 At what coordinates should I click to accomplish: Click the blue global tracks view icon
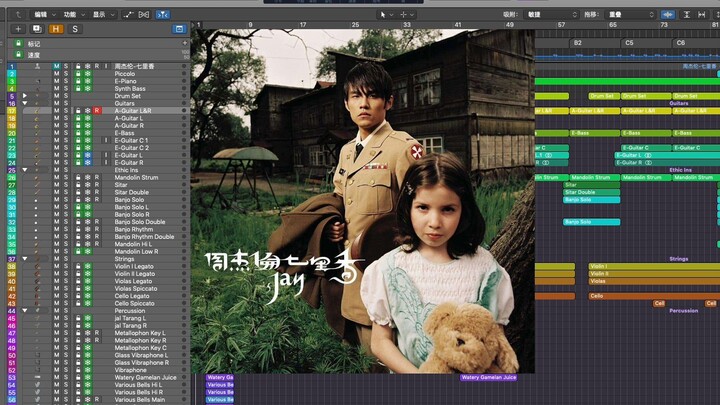179,29
